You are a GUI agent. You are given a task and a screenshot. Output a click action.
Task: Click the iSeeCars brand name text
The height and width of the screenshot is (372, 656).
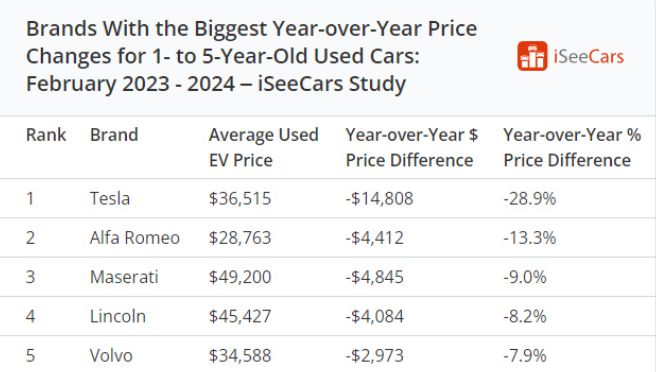click(x=589, y=56)
